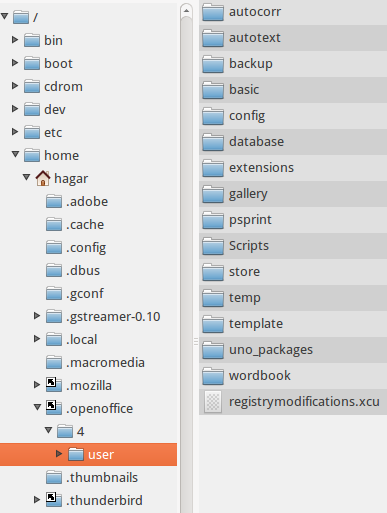Collapse the home folder
Viewport: 387px width, 513px height.
15,154
